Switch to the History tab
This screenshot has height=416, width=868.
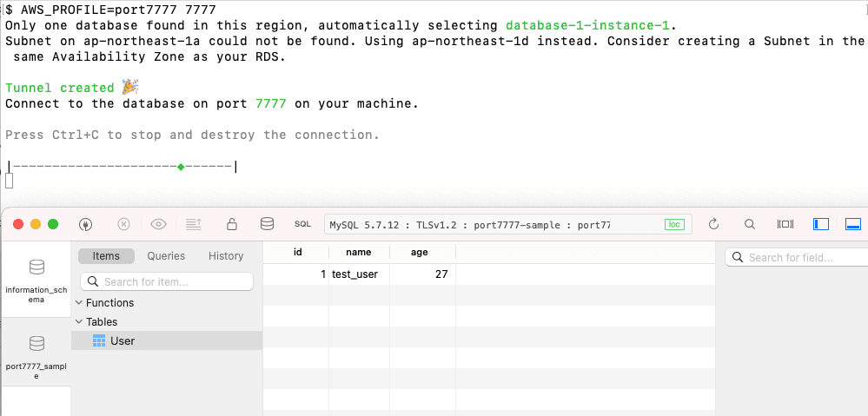(x=226, y=256)
